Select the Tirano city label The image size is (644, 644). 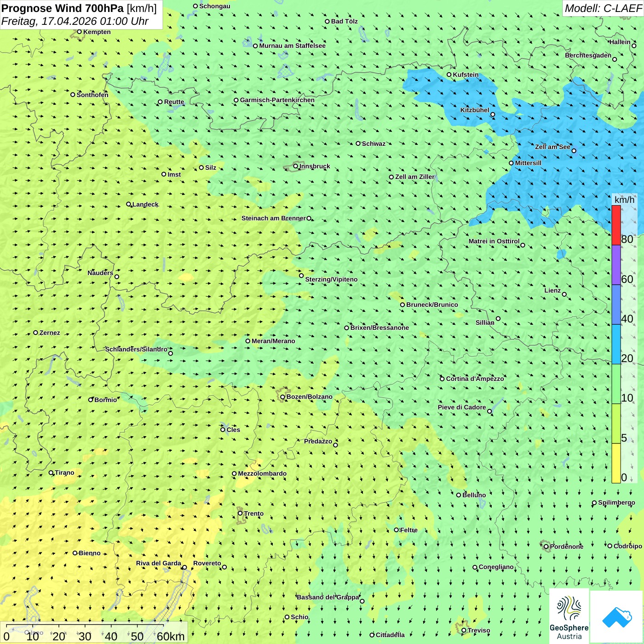(x=64, y=472)
